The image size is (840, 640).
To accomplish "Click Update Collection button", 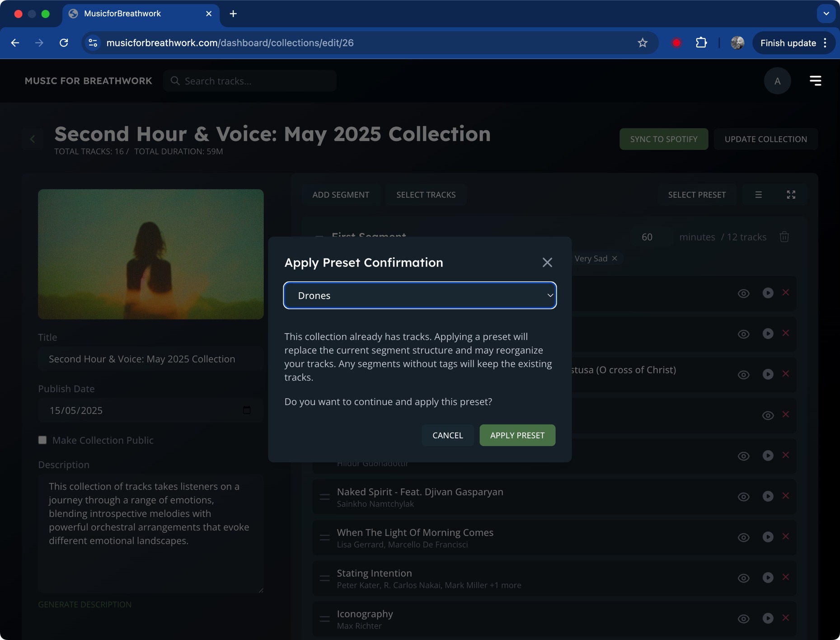I will click(x=765, y=139).
